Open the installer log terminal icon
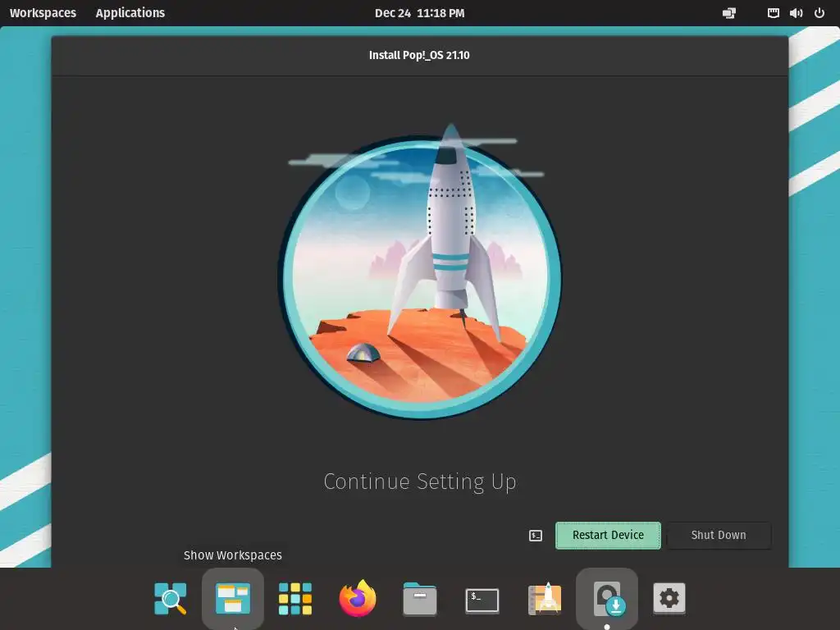Image resolution: width=840 pixels, height=630 pixels. point(536,536)
